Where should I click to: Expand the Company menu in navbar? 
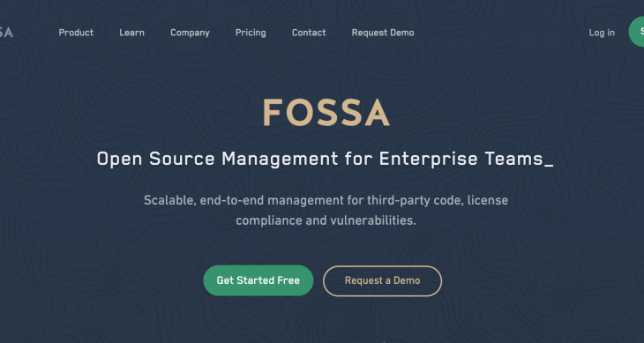point(190,33)
